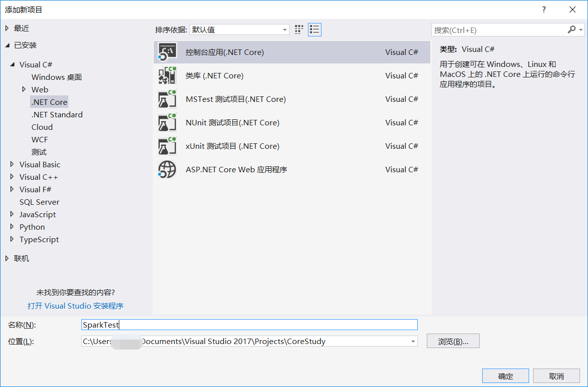Open the location path dropdown arrow

412,341
